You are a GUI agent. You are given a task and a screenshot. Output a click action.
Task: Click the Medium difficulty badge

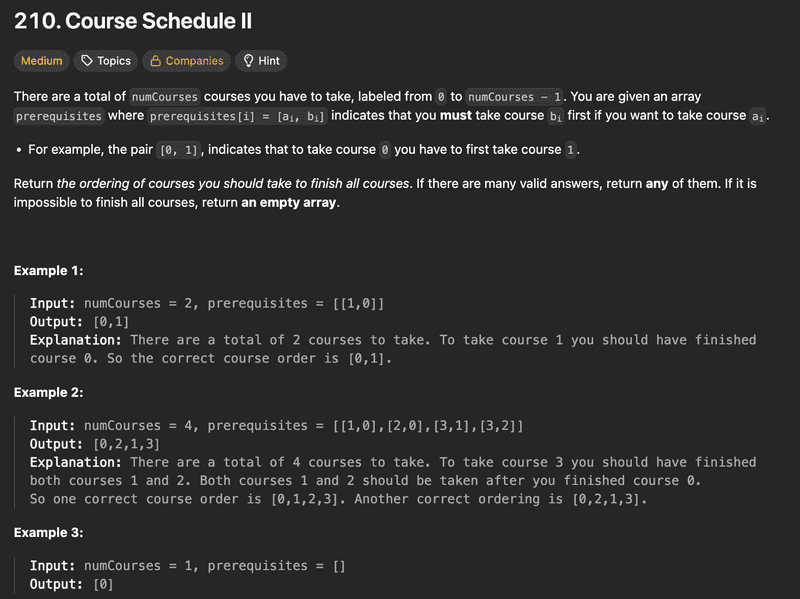point(42,61)
